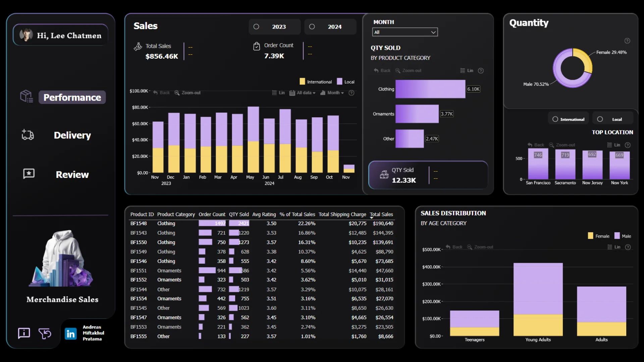Click the Female legend swatch in age chart
The width and height of the screenshot is (644, 362).
point(590,236)
